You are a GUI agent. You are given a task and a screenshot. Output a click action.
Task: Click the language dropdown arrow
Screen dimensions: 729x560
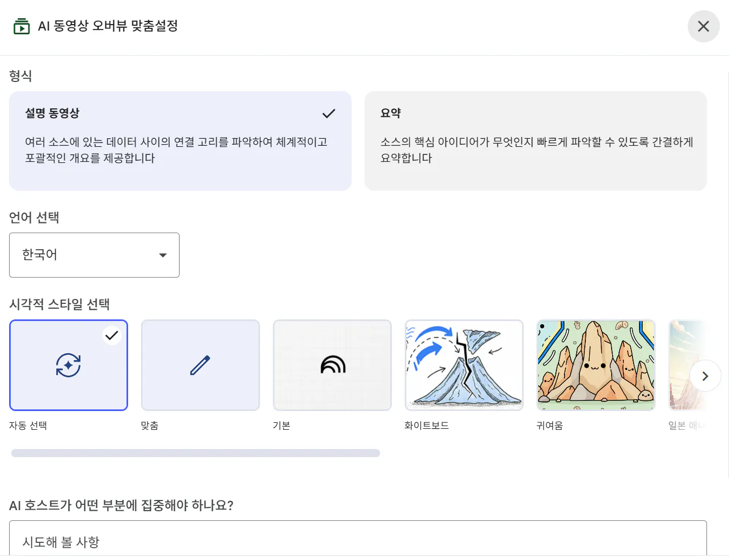point(163,256)
